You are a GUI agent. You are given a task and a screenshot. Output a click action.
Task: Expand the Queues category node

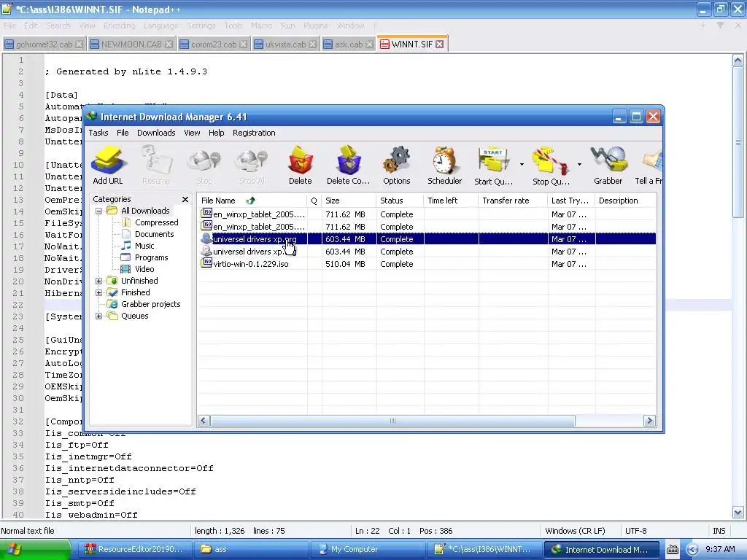98,316
